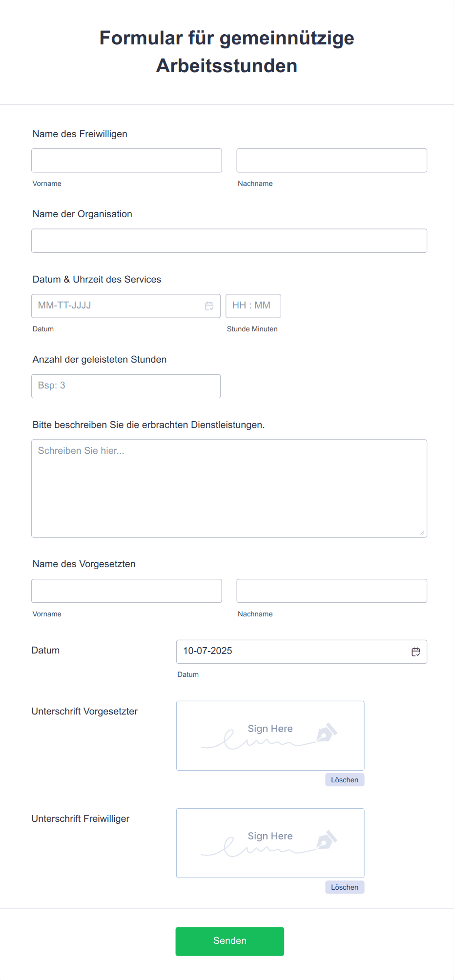
Task: Click the service description text area
Action: (229, 489)
